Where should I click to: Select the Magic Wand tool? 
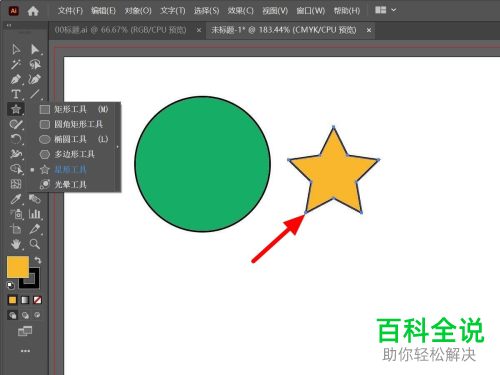coord(16,64)
